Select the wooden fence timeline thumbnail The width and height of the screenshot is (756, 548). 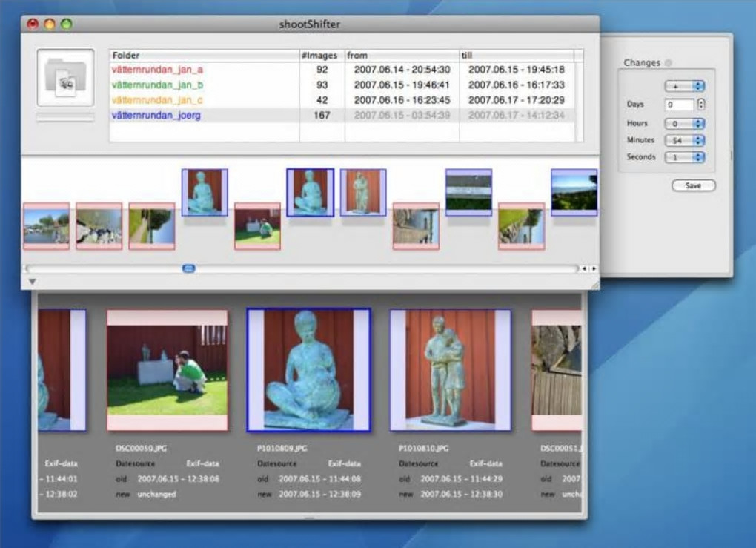point(416,226)
